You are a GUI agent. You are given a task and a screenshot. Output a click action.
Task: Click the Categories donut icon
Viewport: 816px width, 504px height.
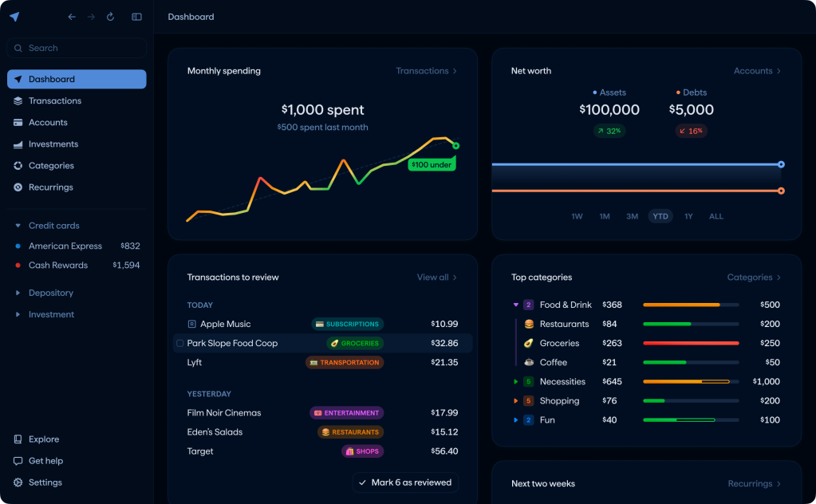click(19, 165)
